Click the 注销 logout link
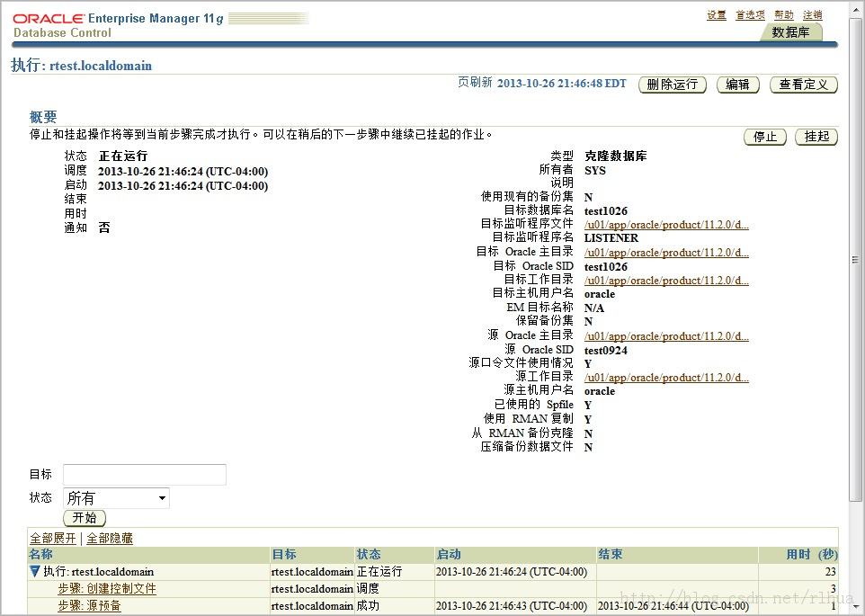865x616 pixels. click(813, 15)
